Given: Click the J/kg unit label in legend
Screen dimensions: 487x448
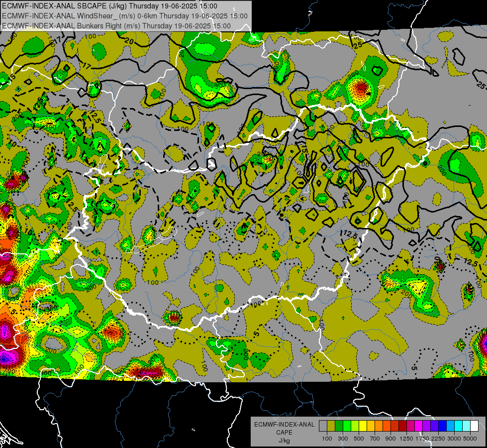Looking at the screenshot, I should coord(284,440).
